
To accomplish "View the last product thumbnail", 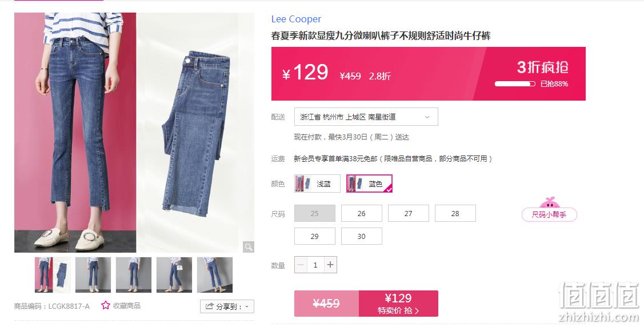I will [x=215, y=275].
